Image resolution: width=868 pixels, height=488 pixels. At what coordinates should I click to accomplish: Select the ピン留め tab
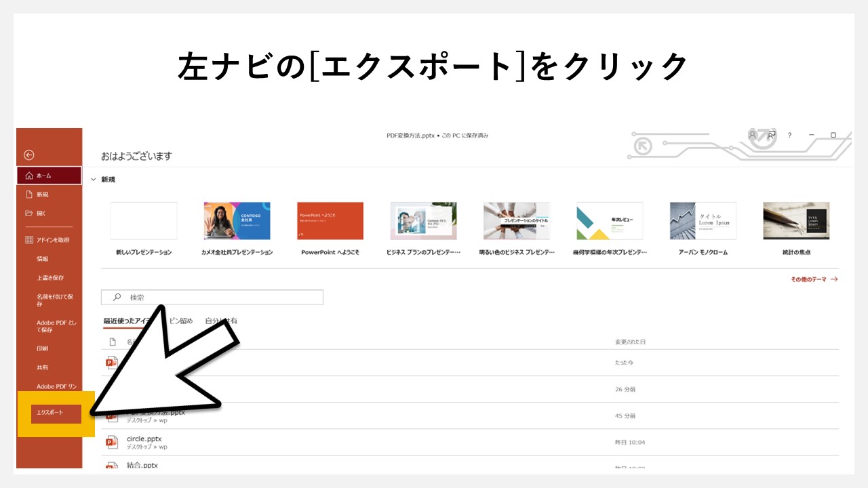(x=180, y=321)
